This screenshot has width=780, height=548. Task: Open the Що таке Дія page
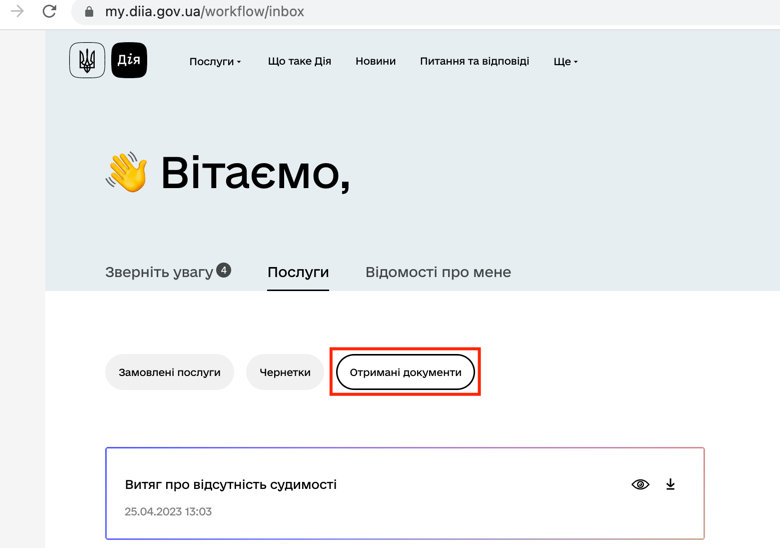click(299, 61)
